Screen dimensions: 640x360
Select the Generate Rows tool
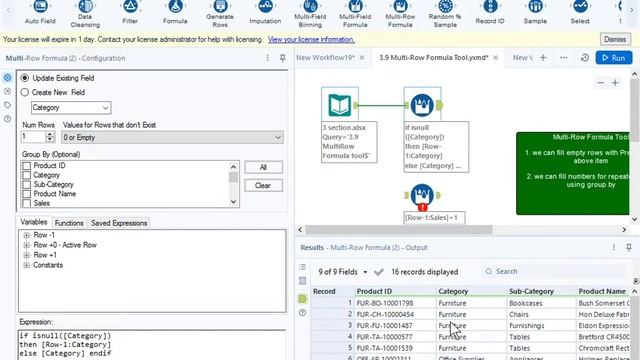pos(220,6)
